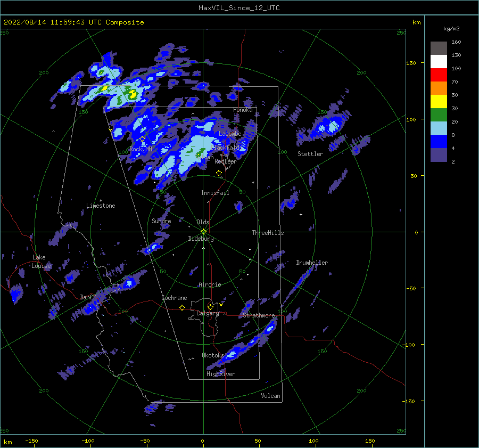Click the Lacombe city label
Screen dimensions: 479x448
coord(230,134)
